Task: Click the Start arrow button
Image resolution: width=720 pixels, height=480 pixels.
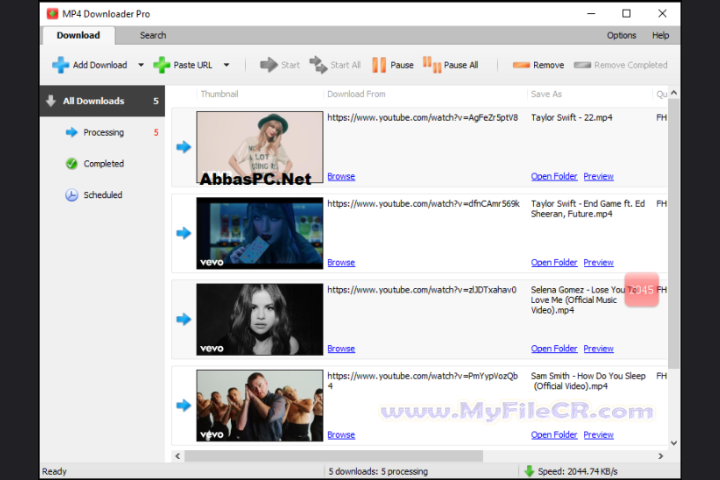Action: point(280,65)
